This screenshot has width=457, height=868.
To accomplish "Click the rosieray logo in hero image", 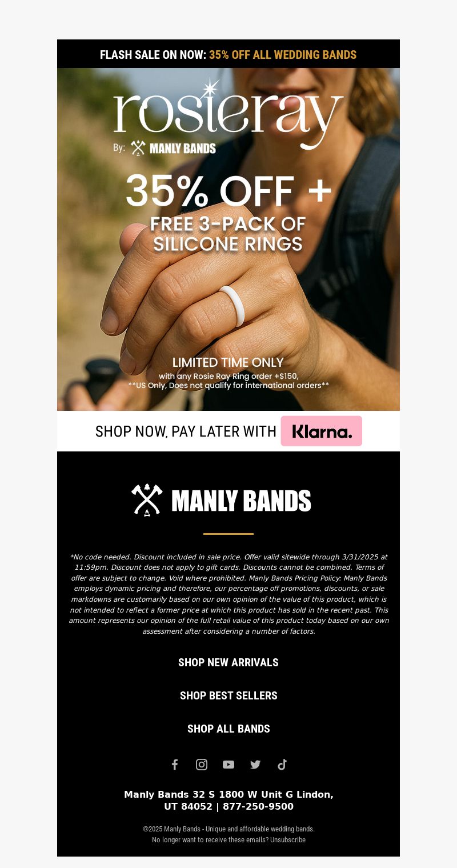I will (x=228, y=114).
